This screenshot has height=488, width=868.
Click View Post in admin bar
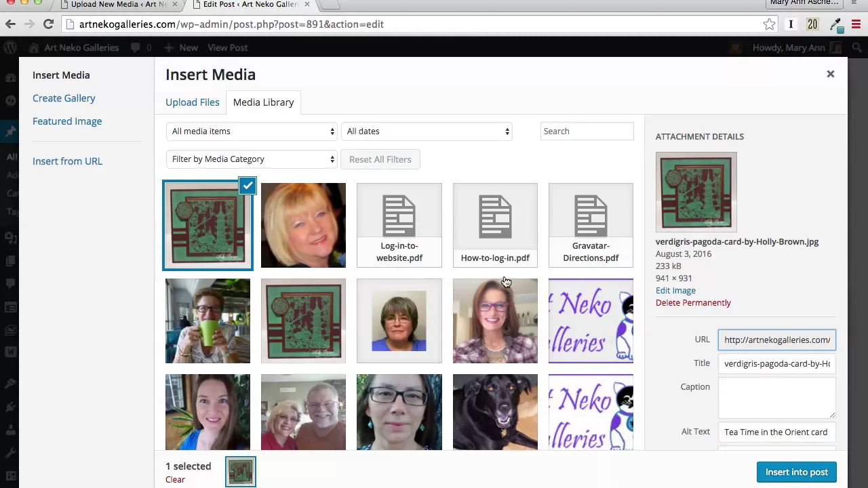click(227, 47)
